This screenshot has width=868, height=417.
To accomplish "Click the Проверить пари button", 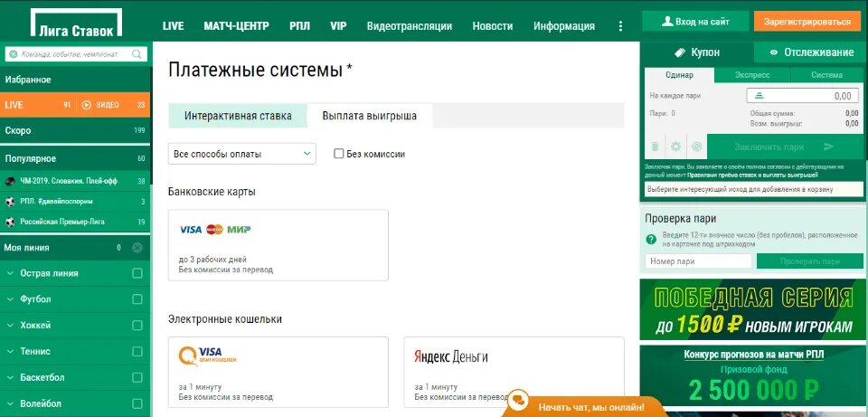I will (810, 261).
